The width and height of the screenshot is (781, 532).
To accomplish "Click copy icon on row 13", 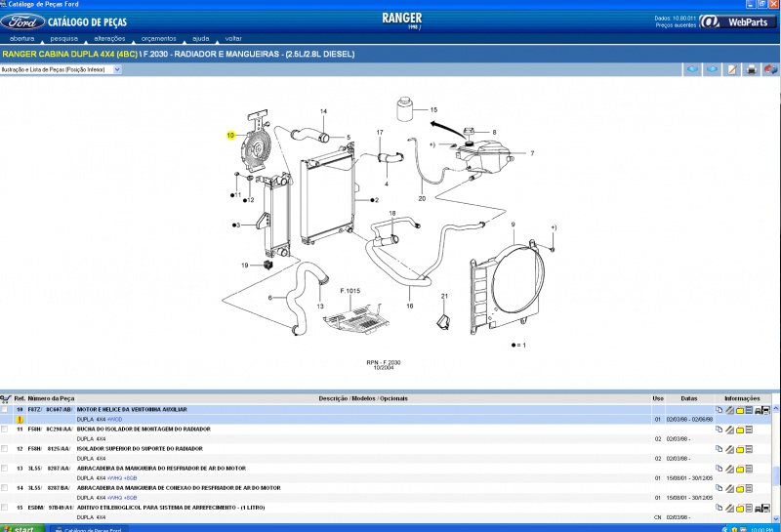I will 719,469.
